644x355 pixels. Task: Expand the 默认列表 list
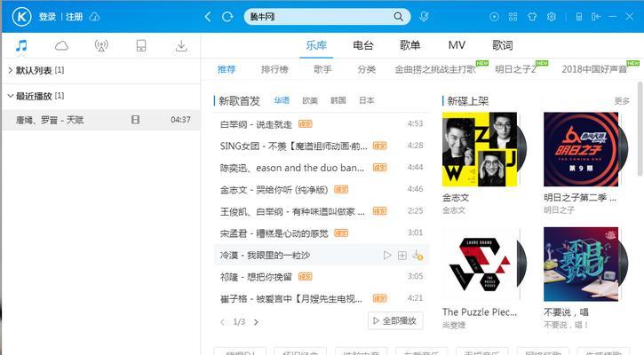pyautogui.click(x=10, y=70)
